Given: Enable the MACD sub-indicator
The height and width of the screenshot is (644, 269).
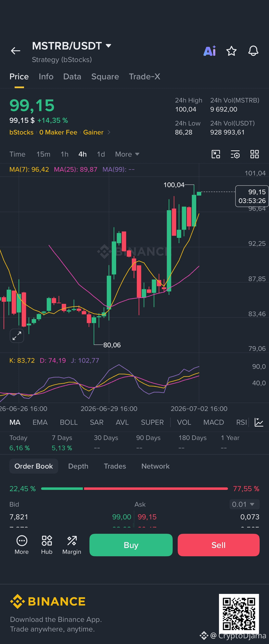Looking at the screenshot, I should point(213,422).
